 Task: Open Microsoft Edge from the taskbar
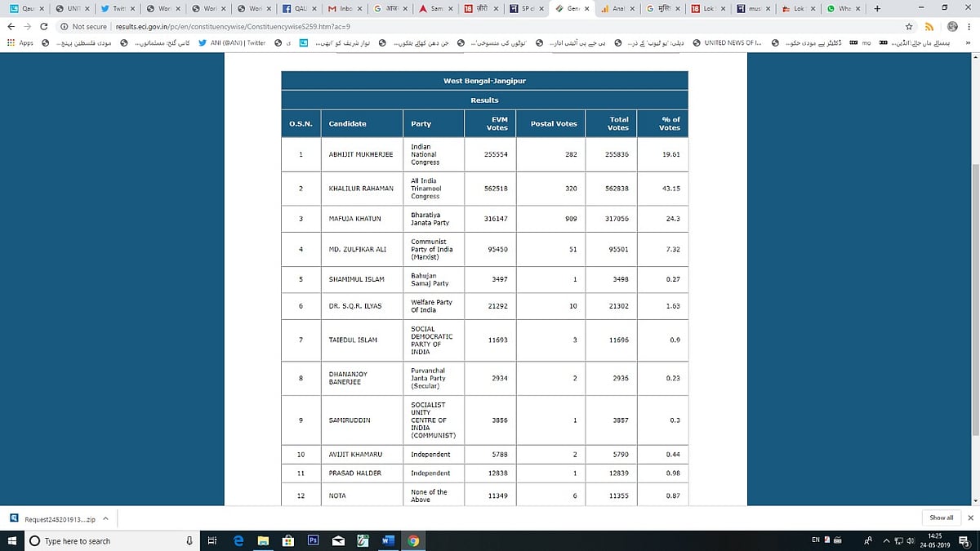238,540
